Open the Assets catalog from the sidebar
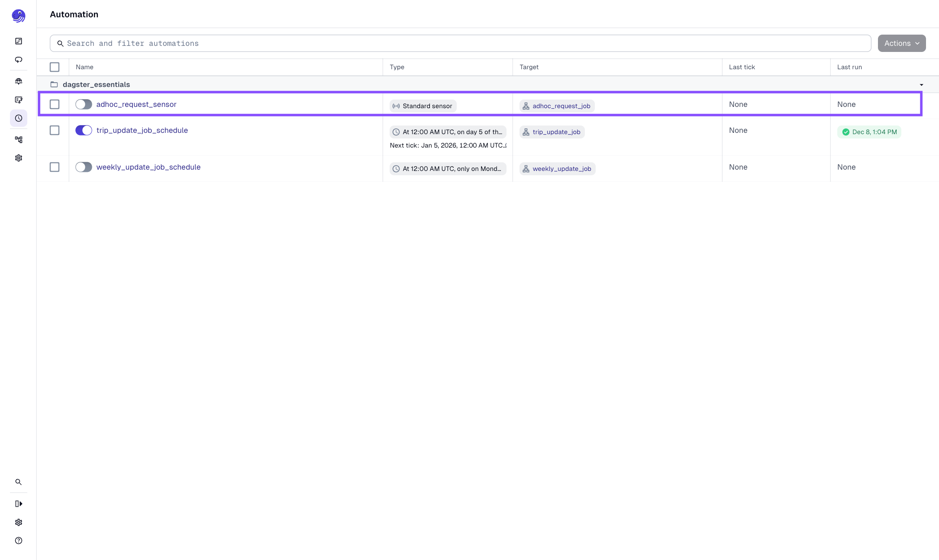939x560 pixels. [x=19, y=41]
